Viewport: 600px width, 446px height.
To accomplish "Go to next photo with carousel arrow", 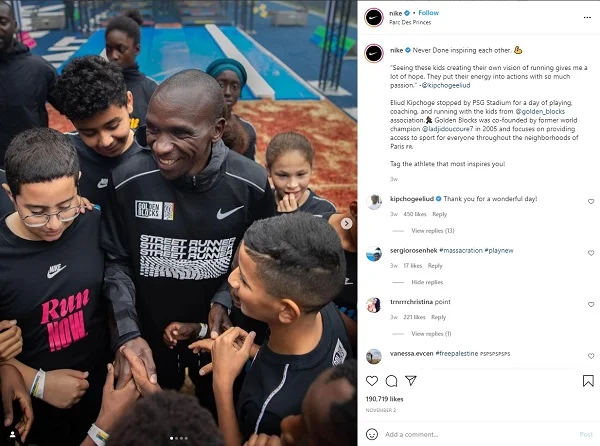I will 346,223.
